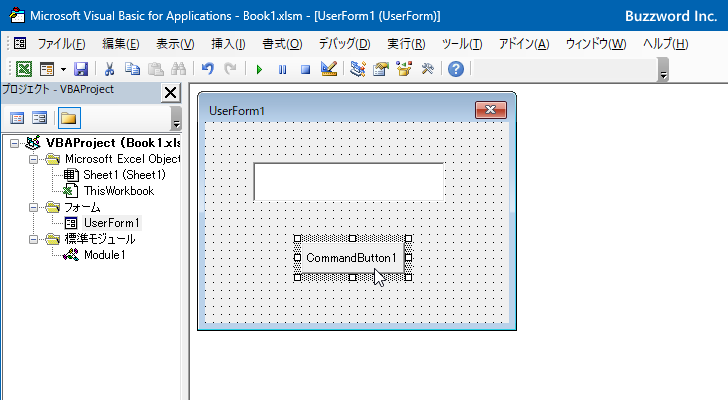
Task: Click the bottom-left sizing handle of CommandButton1
Action: (298, 277)
